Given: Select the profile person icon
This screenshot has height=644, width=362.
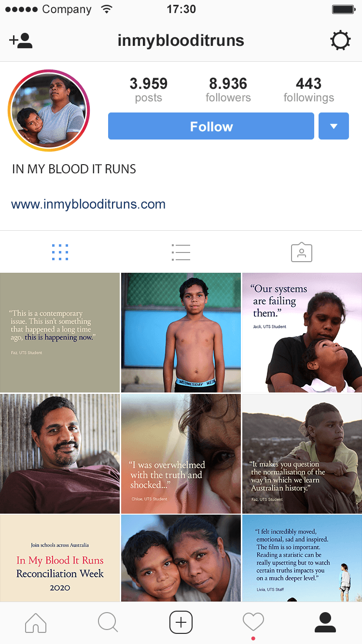Looking at the screenshot, I should tap(325, 623).
